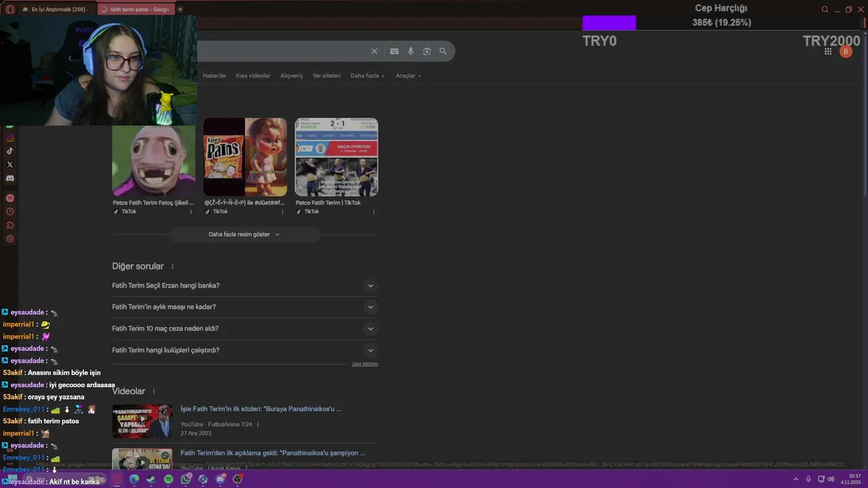
Task: Open the 2-1 match score TikTok thumbnail
Action: pos(336,157)
